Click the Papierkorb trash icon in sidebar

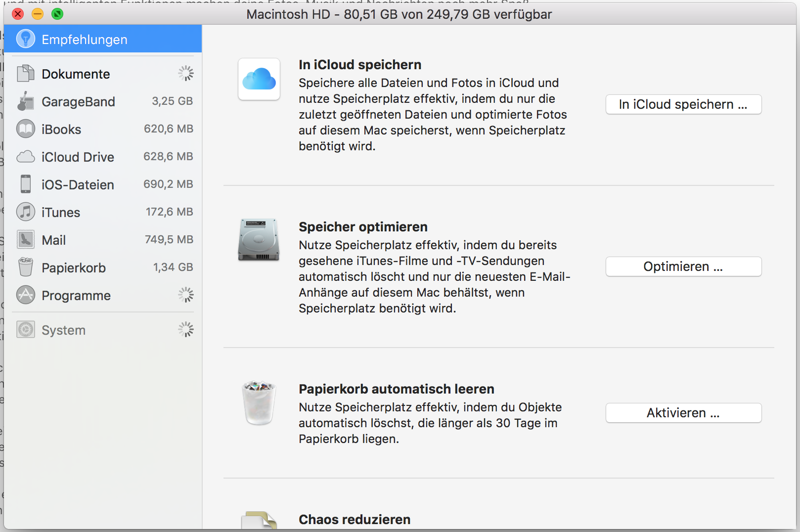click(x=25, y=267)
